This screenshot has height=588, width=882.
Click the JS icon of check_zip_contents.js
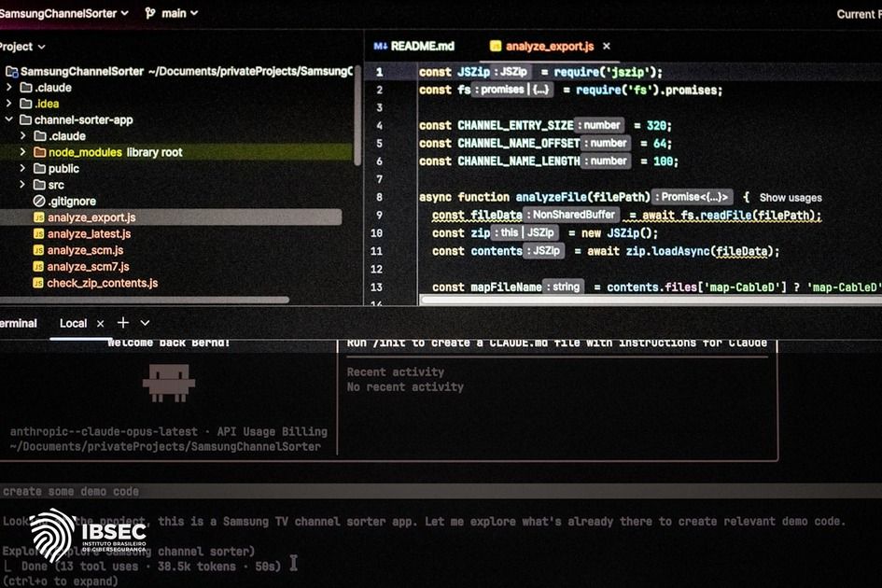coord(38,283)
